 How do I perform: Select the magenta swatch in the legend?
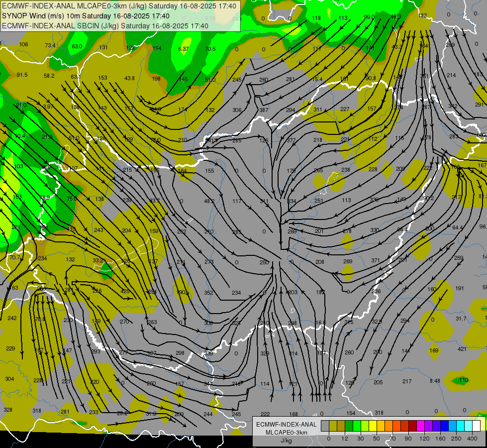pos(421,426)
